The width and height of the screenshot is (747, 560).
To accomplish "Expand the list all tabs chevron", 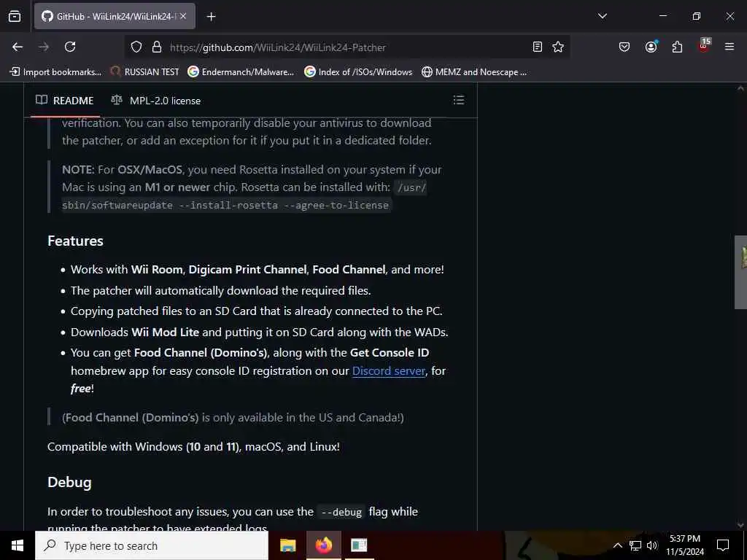I will pyautogui.click(x=602, y=16).
